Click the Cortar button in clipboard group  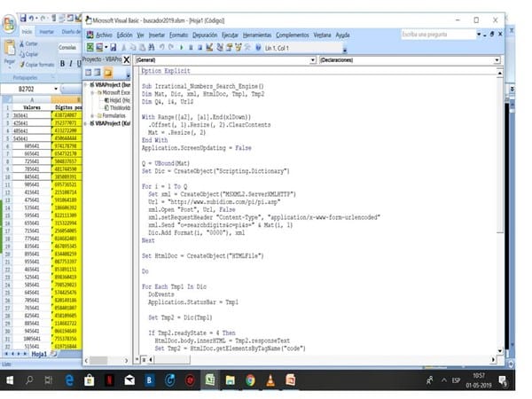click(31, 43)
